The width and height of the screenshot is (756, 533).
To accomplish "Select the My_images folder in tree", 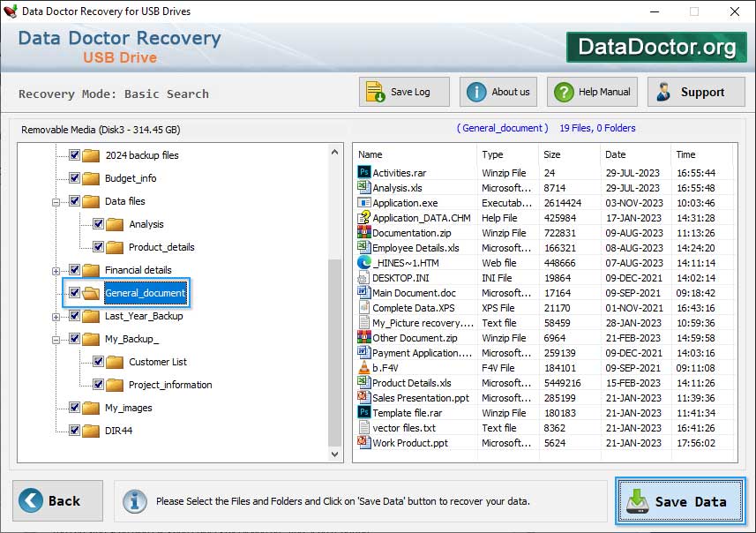I will pos(128,408).
